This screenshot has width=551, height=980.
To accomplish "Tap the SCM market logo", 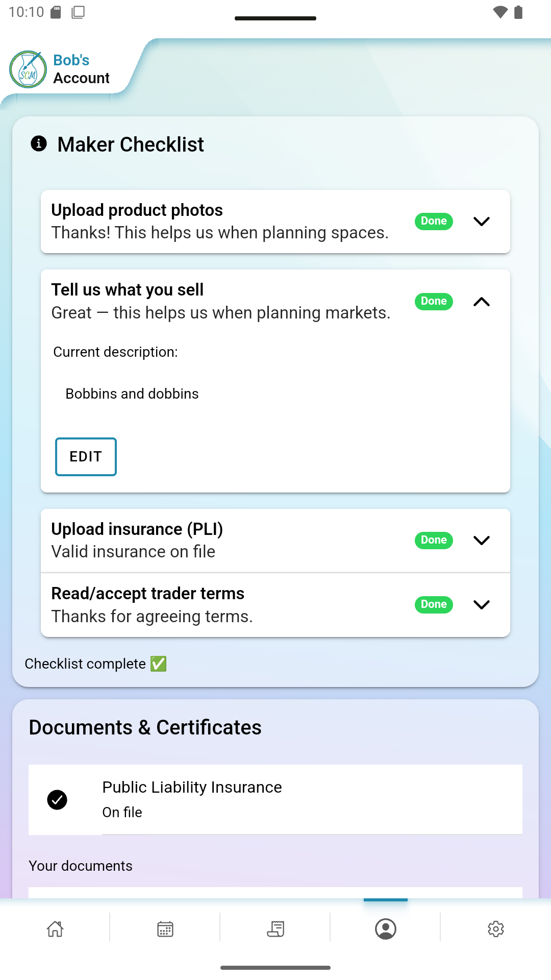I will (x=28, y=69).
